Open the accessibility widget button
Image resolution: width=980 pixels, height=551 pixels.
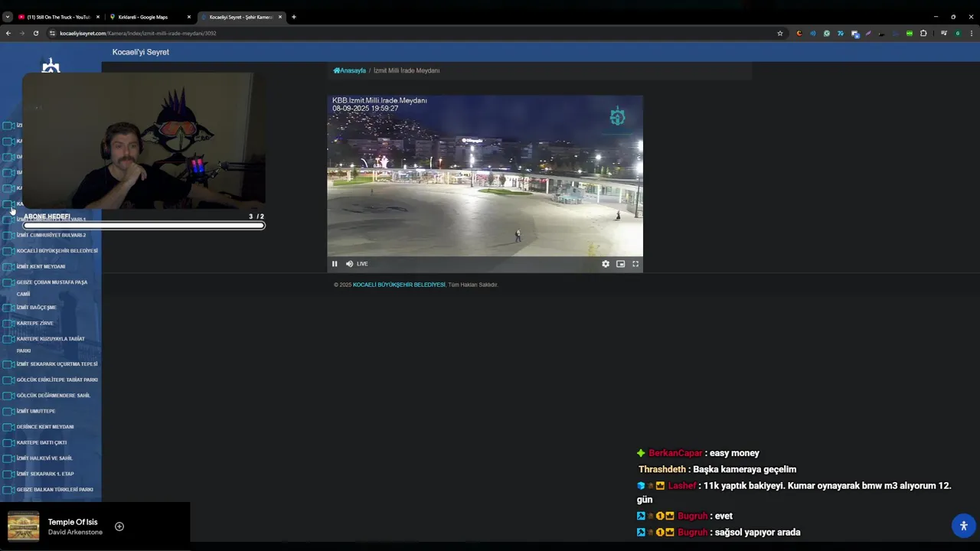pos(963,526)
